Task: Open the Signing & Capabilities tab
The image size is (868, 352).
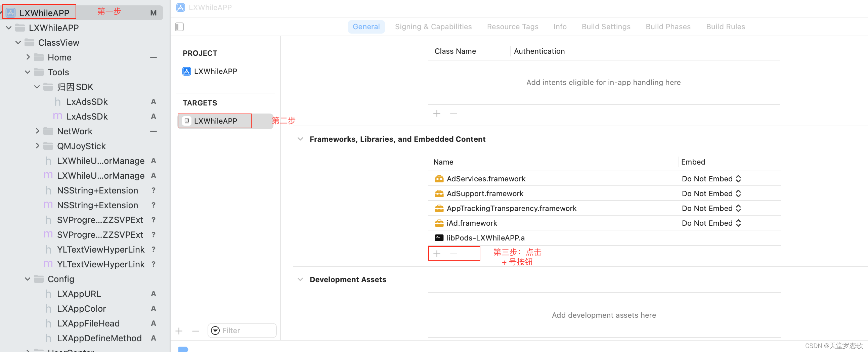Action: tap(433, 27)
